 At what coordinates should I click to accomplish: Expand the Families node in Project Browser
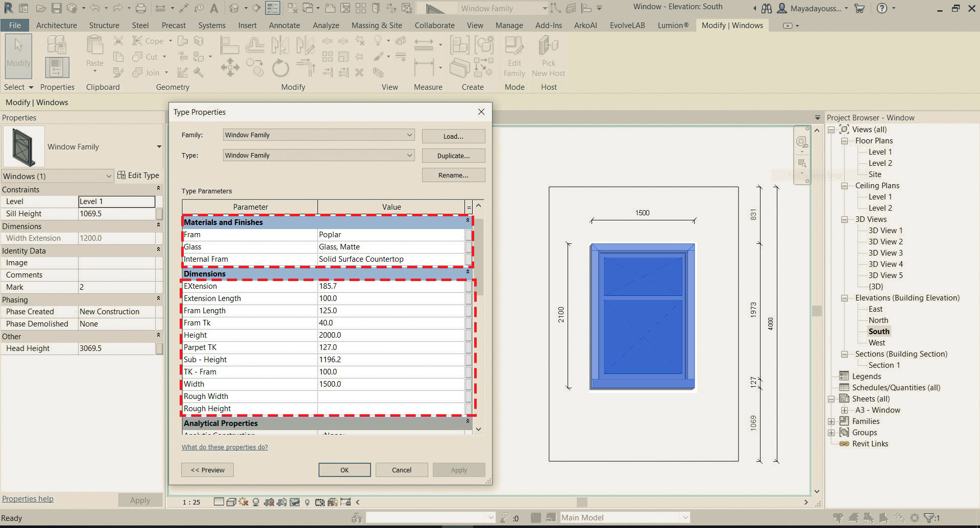(x=831, y=421)
